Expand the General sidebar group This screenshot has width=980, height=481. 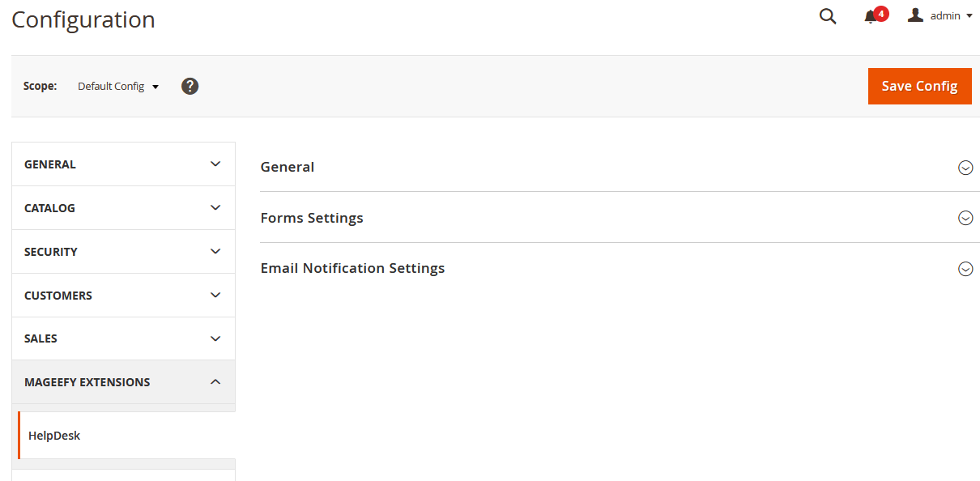tap(123, 164)
